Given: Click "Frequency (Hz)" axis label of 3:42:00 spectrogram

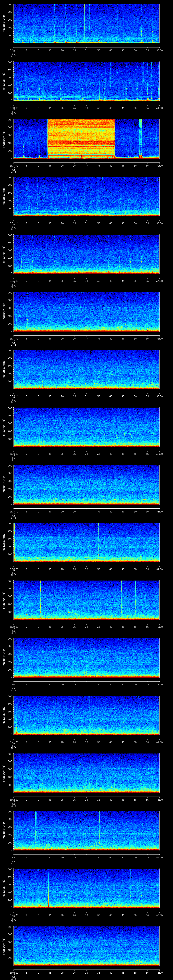Looking at the screenshot, I should [x=4, y=773].
